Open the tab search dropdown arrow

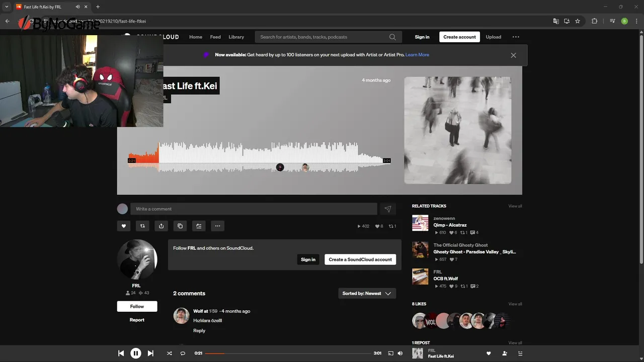7,7
